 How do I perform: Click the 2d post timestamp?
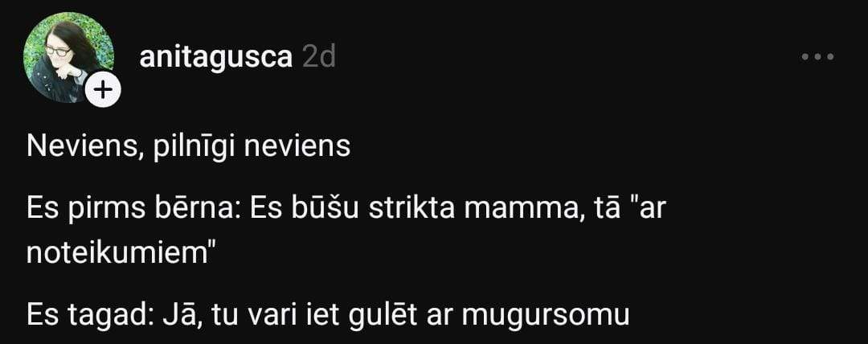319,56
